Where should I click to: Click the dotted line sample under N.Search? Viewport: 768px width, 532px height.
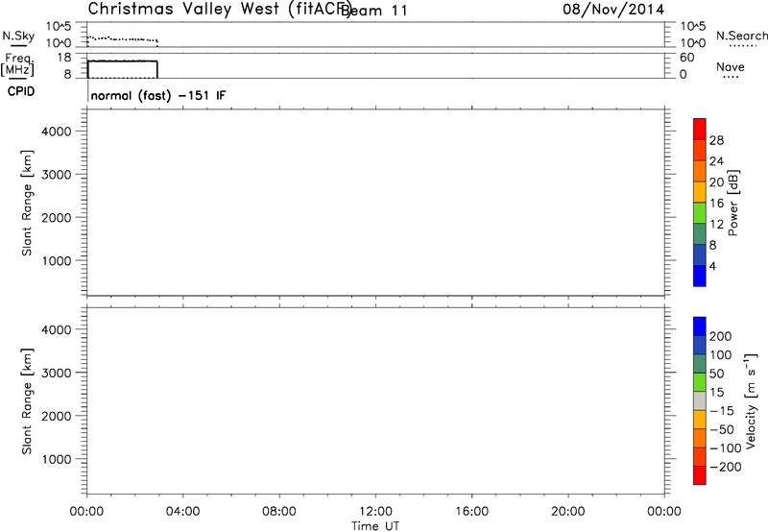click(x=743, y=46)
